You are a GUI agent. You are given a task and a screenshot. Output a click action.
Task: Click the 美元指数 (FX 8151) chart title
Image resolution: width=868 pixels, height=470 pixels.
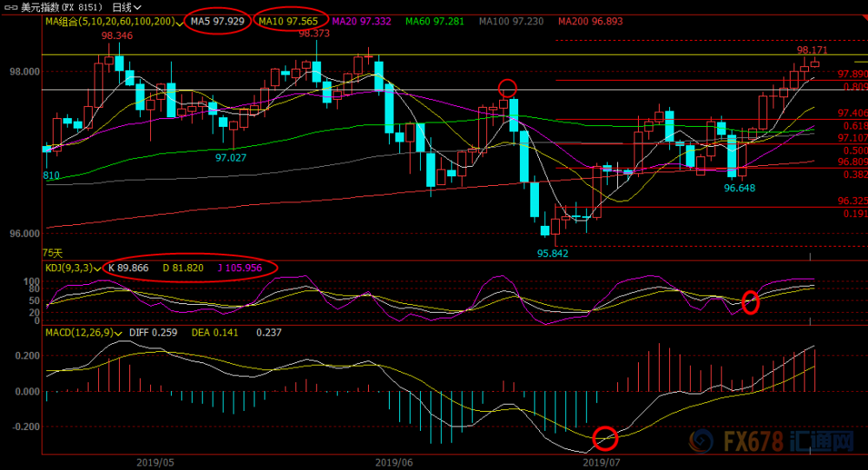click(62, 8)
